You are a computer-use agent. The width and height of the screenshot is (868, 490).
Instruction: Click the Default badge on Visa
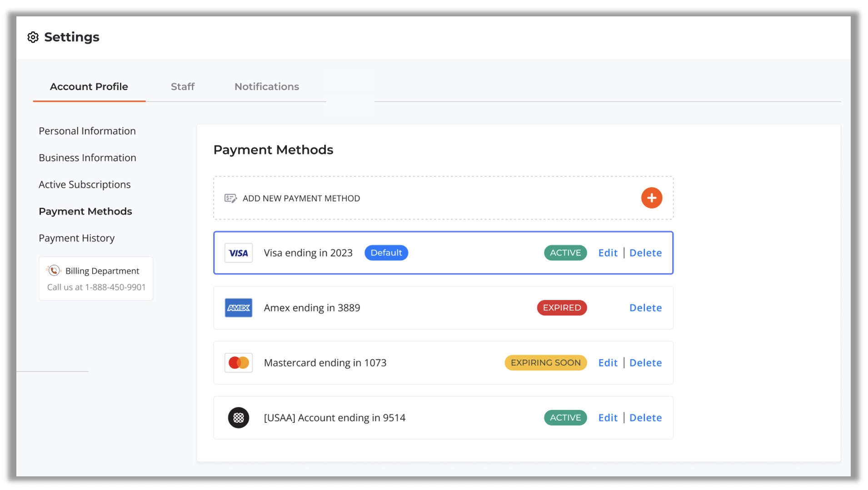click(386, 253)
